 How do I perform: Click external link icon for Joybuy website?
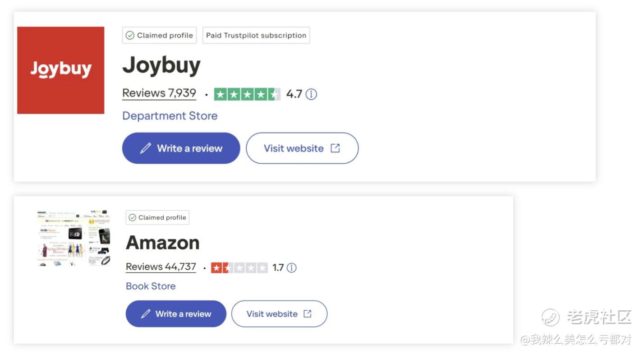[335, 148]
